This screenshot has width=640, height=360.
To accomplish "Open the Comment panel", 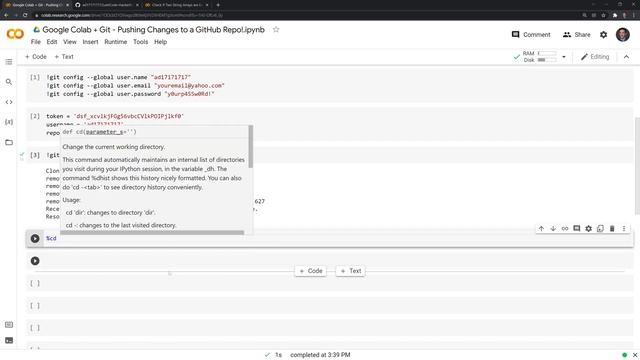I will click(x=531, y=35).
